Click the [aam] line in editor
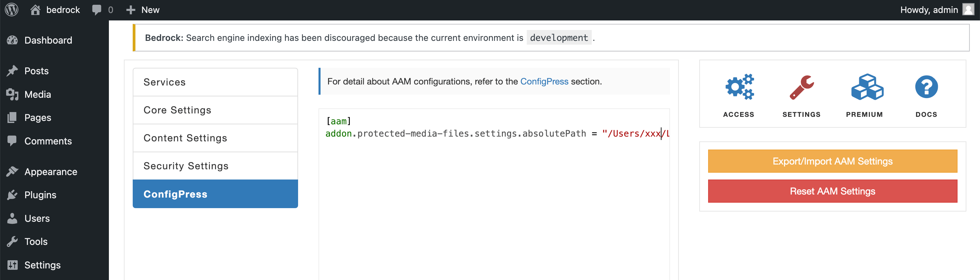This screenshot has height=280, width=980. [339, 121]
